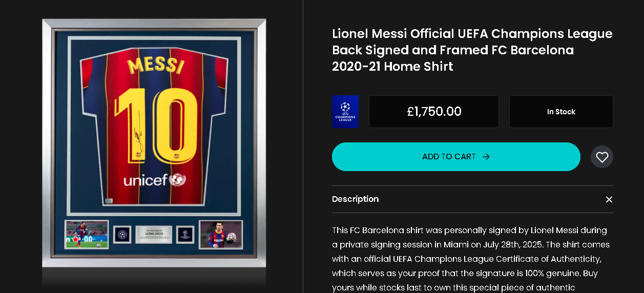Click the right Messi holding ball photo
This screenshot has height=293, width=644.
221,235
